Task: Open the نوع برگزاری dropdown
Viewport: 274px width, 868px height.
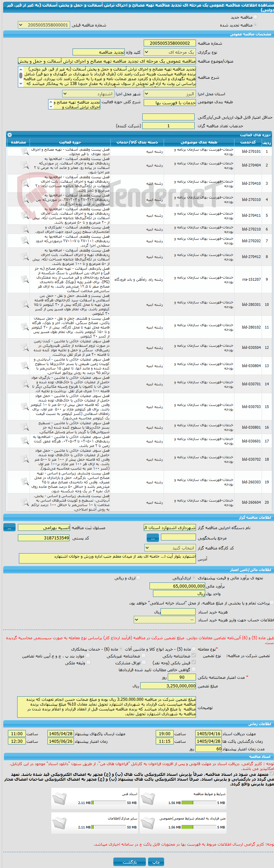Action: [169, 52]
